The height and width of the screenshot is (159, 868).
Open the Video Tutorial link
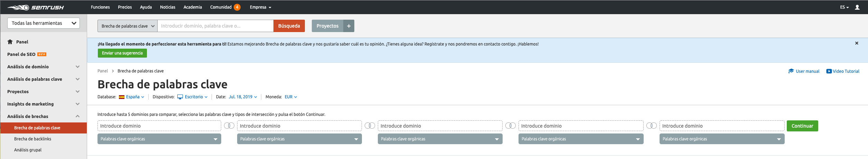click(846, 71)
